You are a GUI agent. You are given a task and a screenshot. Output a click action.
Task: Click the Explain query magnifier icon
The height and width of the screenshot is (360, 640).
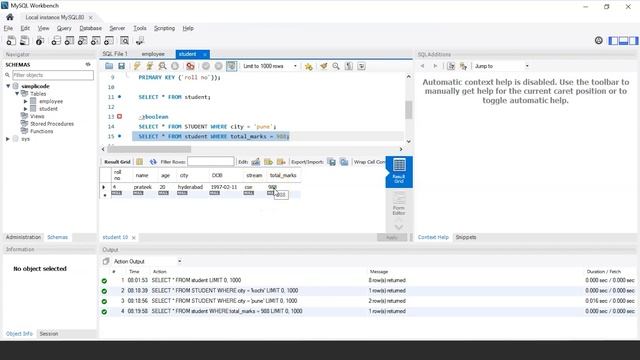coord(162,66)
